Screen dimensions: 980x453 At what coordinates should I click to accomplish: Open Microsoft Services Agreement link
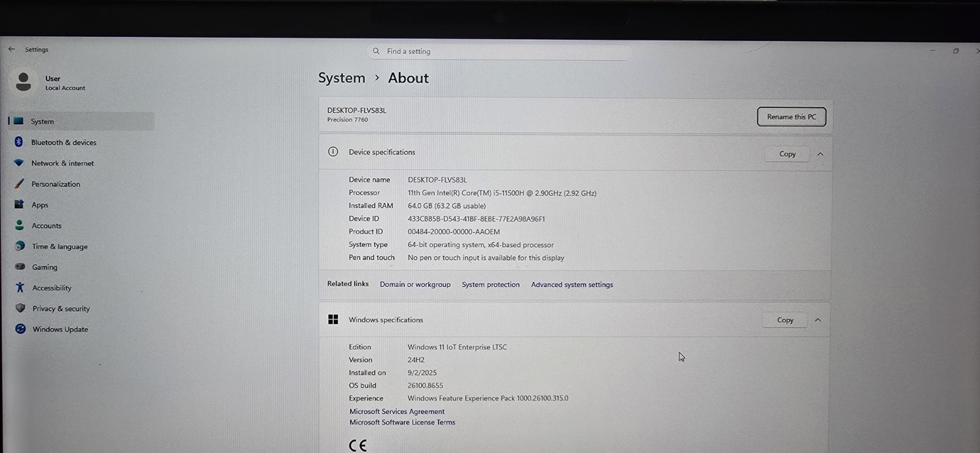[x=397, y=411]
